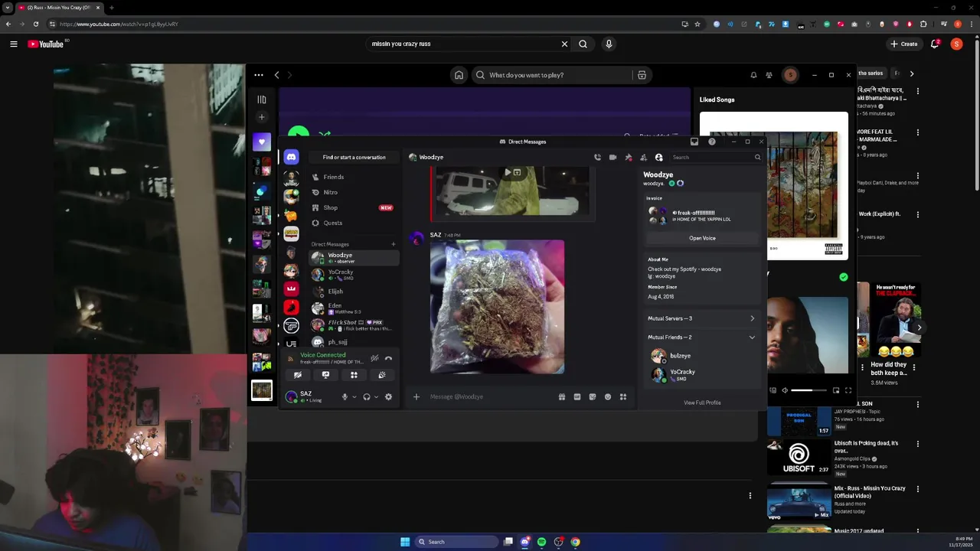Open Discord home direct messages icon
The image size is (980, 551).
pyautogui.click(x=291, y=157)
